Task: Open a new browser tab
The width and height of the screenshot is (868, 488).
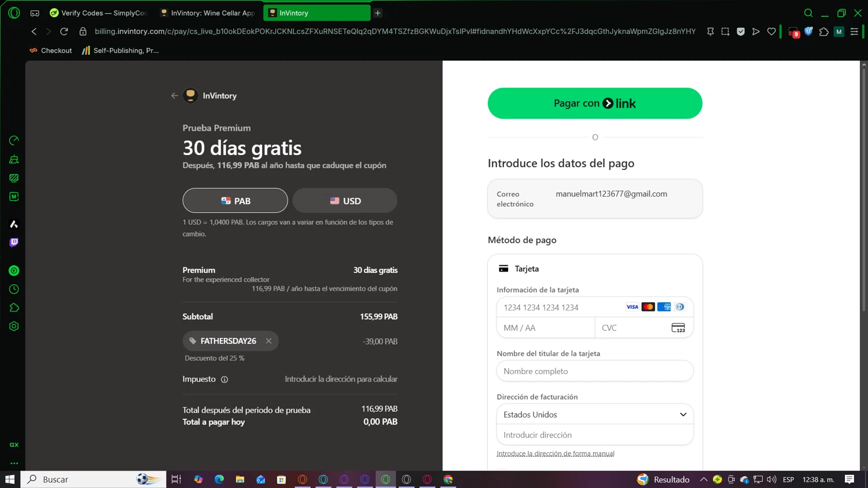Action: click(x=378, y=13)
